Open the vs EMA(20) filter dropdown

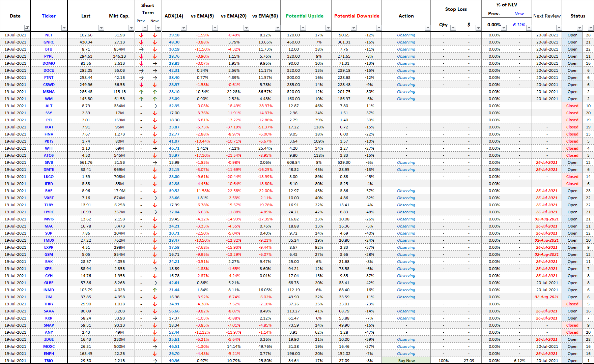pyautogui.click(x=246, y=28)
